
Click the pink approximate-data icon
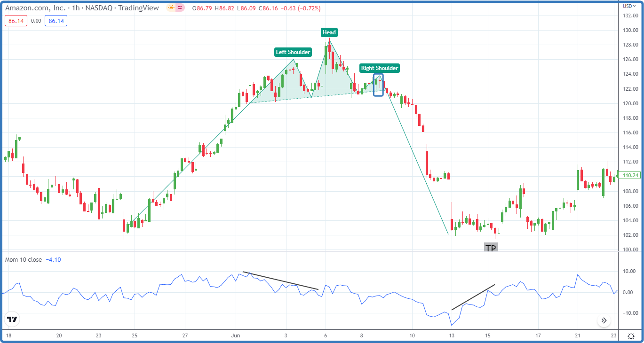tap(180, 8)
